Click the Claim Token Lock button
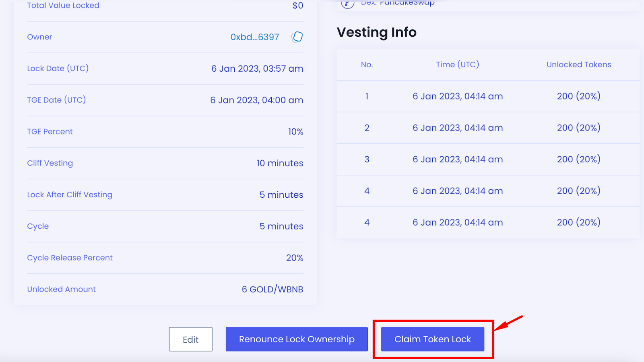This screenshot has height=362, width=644. tap(433, 339)
